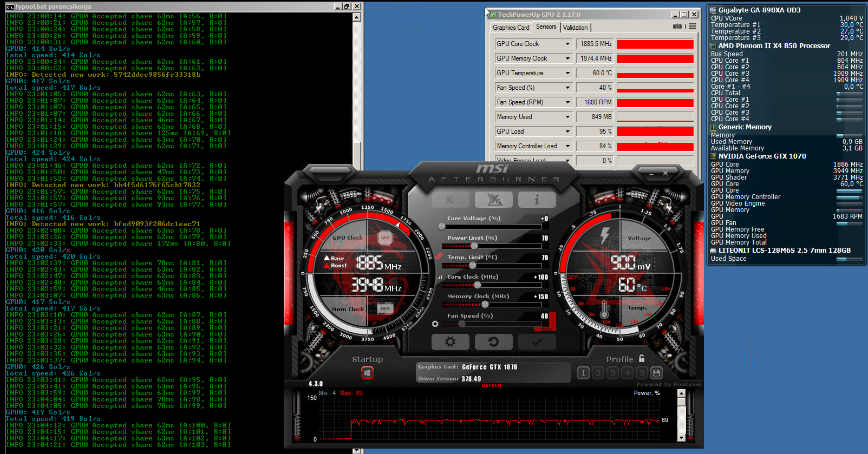This screenshot has height=454, width=868.
Task: Click the lightning bolt icon in voltage gauge
Action: coord(605,236)
